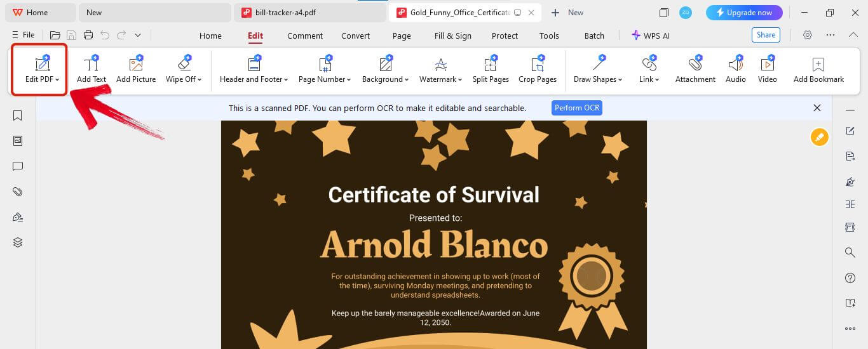
Task: Dismiss the scanned PDF notification bar
Action: [817, 108]
